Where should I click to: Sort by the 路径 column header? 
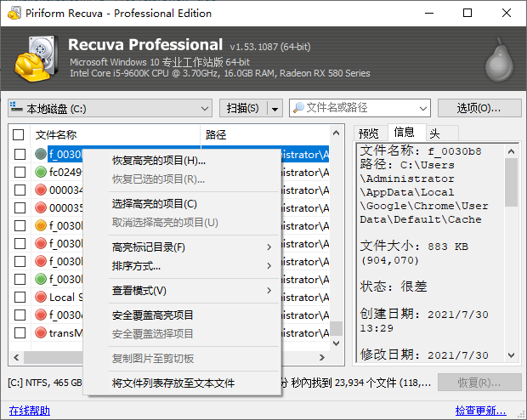(265, 135)
